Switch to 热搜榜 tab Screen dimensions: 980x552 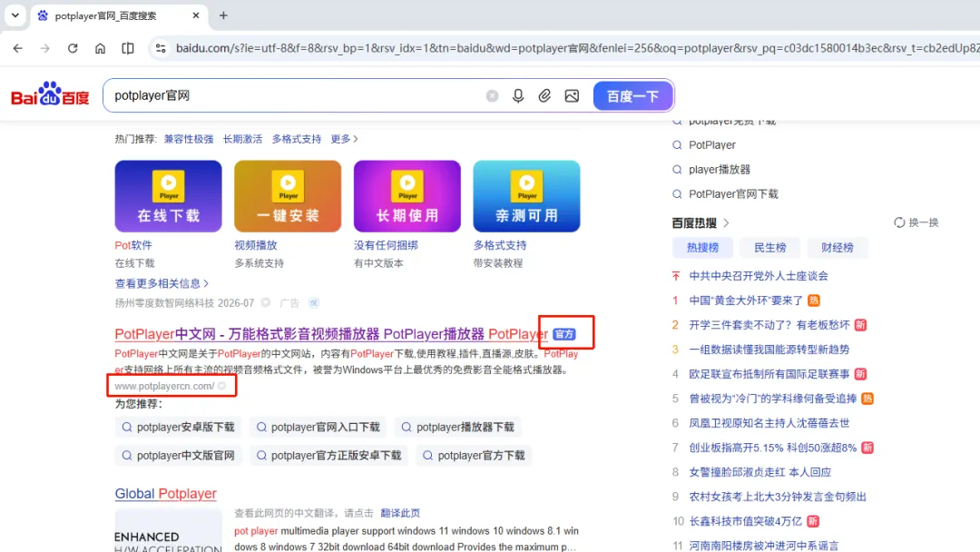[x=702, y=248]
